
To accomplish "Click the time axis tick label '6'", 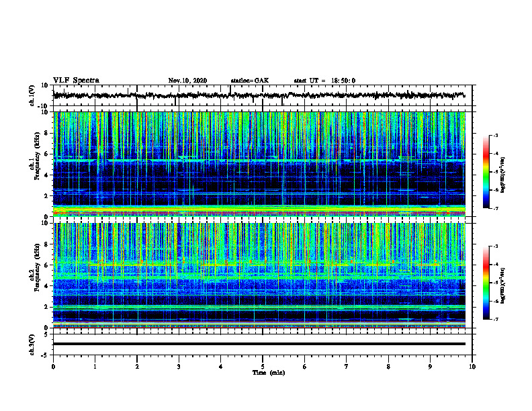I will tap(305, 367).
